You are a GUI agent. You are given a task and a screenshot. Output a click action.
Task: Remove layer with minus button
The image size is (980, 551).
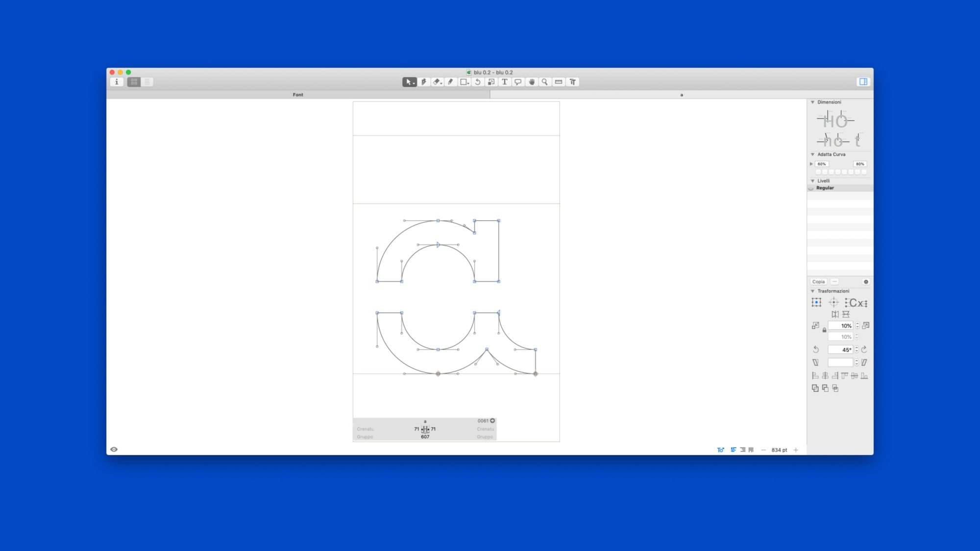pos(834,282)
